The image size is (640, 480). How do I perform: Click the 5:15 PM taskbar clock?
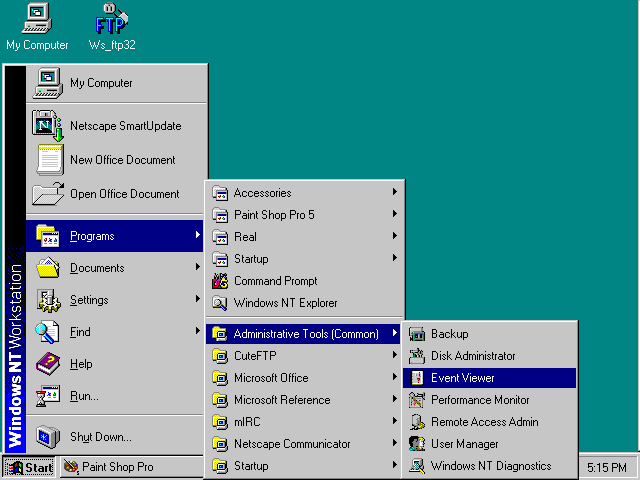point(607,467)
